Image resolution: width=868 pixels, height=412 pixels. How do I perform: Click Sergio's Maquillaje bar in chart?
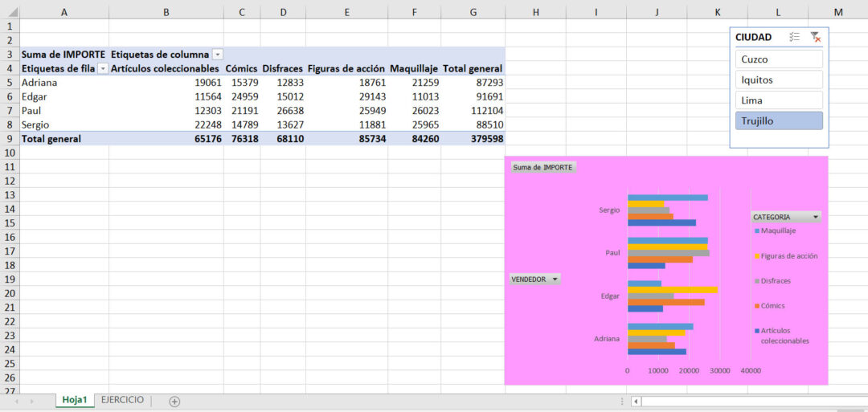click(x=668, y=198)
